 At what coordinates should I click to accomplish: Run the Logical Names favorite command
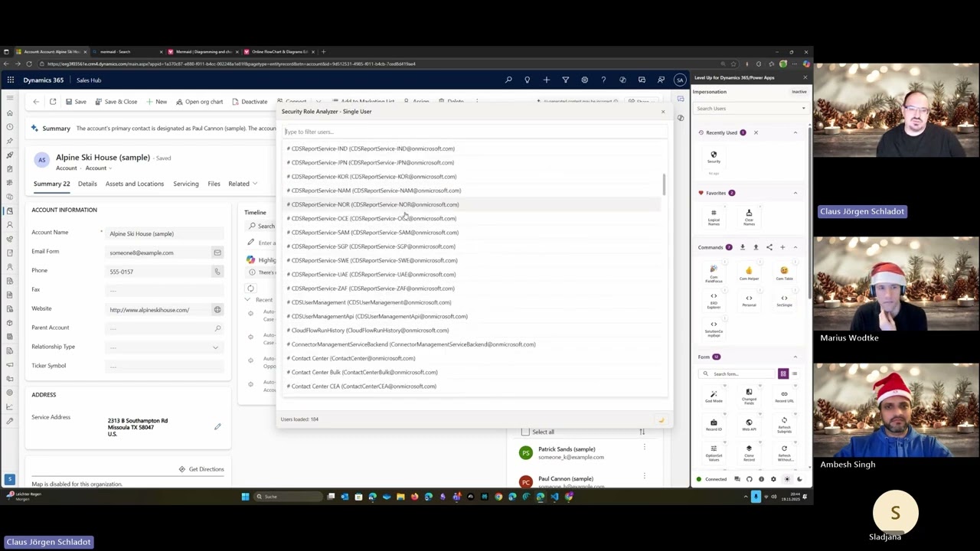tap(714, 217)
